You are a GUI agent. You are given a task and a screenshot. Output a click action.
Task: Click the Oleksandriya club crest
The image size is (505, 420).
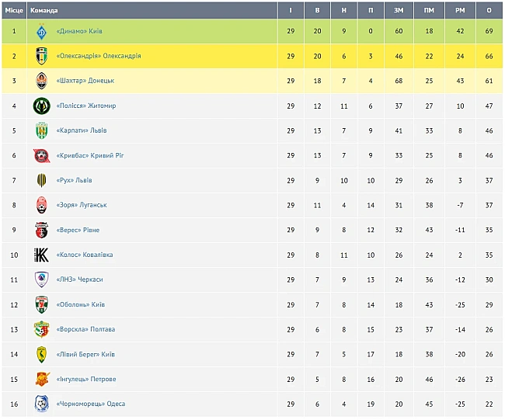[42, 56]
